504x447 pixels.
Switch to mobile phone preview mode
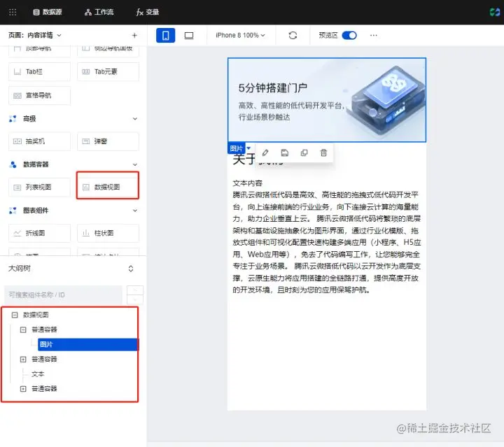coord(165,35)
